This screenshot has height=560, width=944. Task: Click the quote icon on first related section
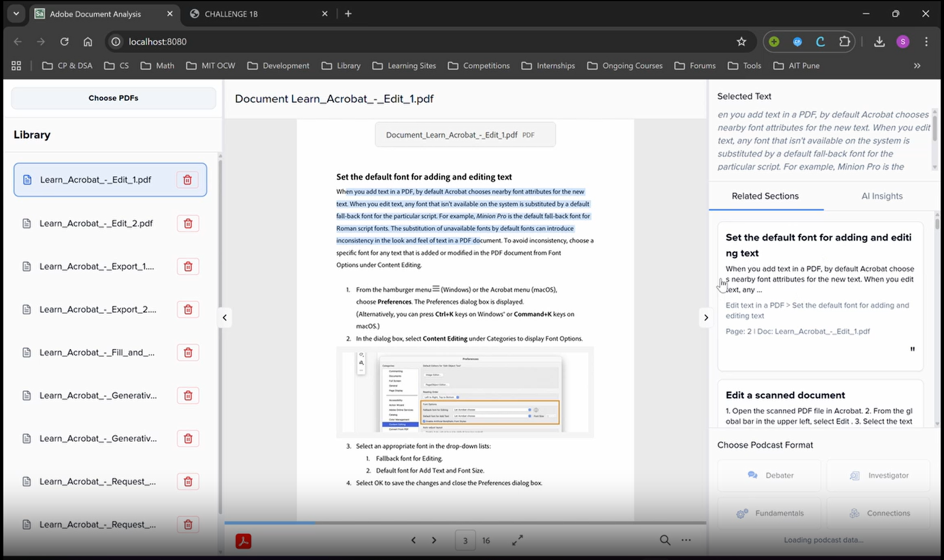pos(912,350)
